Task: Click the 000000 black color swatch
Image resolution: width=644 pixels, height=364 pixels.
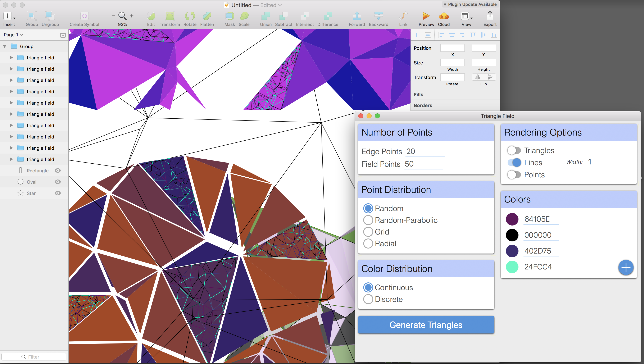Action: coord(512,235)
